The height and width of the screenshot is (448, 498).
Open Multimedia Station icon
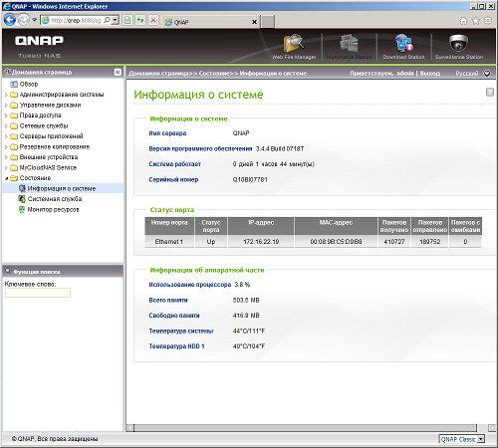(x=349, y=44)
